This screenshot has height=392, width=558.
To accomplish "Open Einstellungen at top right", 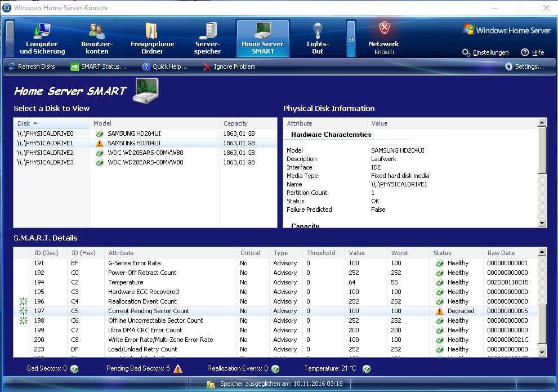I will (485, 52).
